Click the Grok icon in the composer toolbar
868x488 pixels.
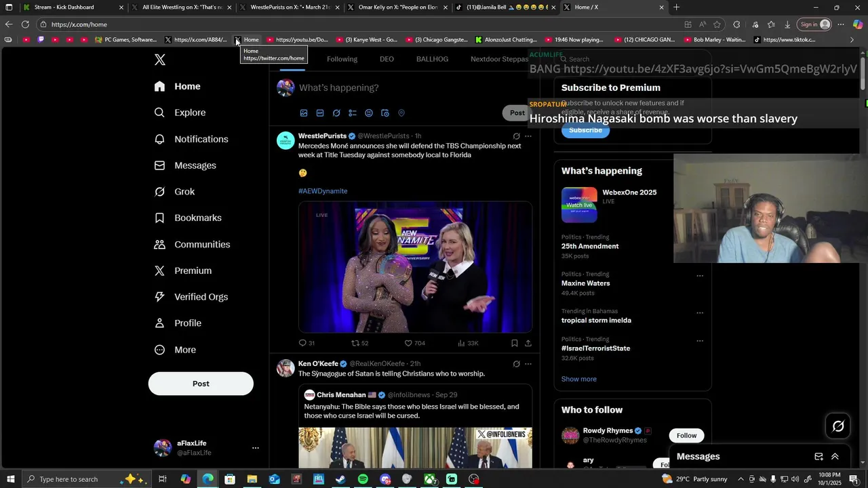coord(336,113)
